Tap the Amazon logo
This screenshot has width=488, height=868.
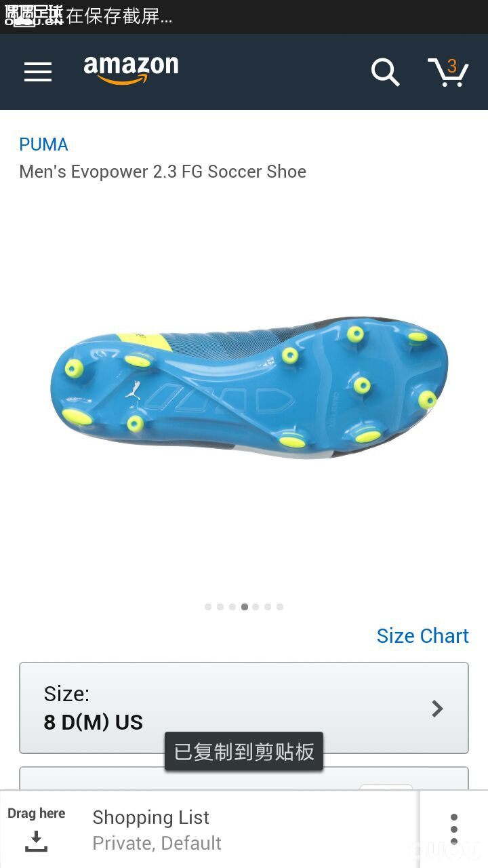tap(131, 70)
